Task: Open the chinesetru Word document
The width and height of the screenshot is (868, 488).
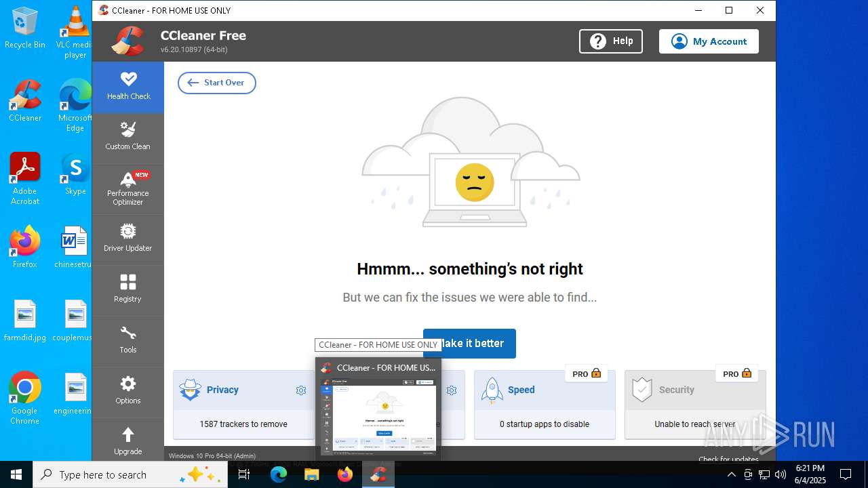Action: coord(75,247)
